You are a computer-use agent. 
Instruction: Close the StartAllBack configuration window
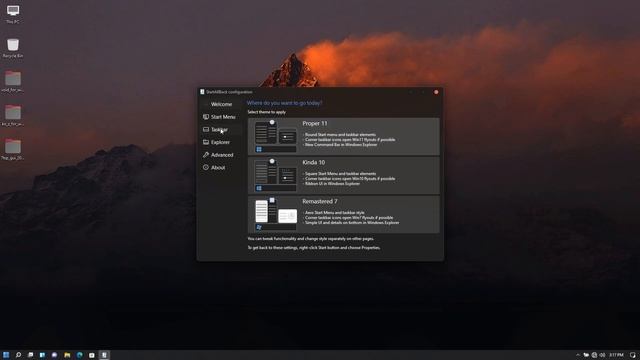436,92
